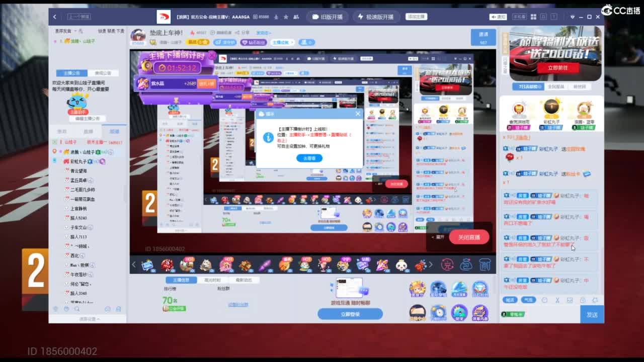Image resolution: width=644 pixels, height=362 pixels.
Task: Open the 设置粉丝群 link
Action: 238,305
